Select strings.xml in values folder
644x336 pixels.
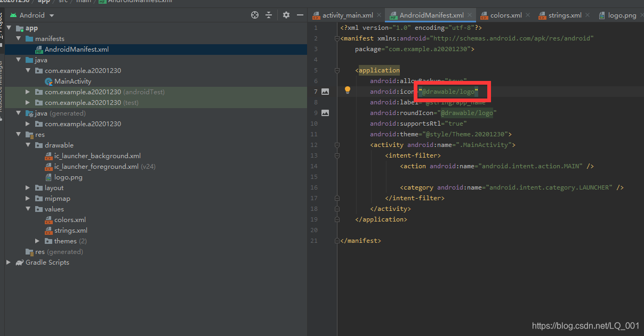[71, 231]
